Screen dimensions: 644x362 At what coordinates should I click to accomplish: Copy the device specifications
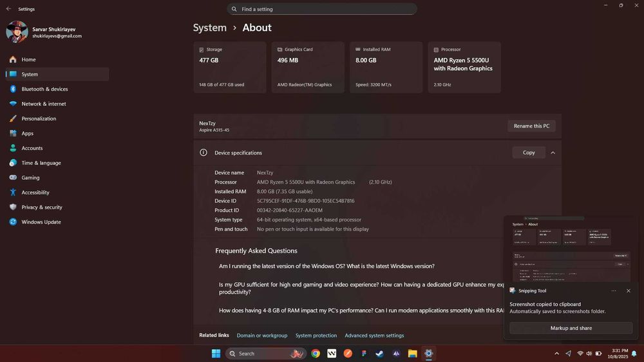coord(529,153)
